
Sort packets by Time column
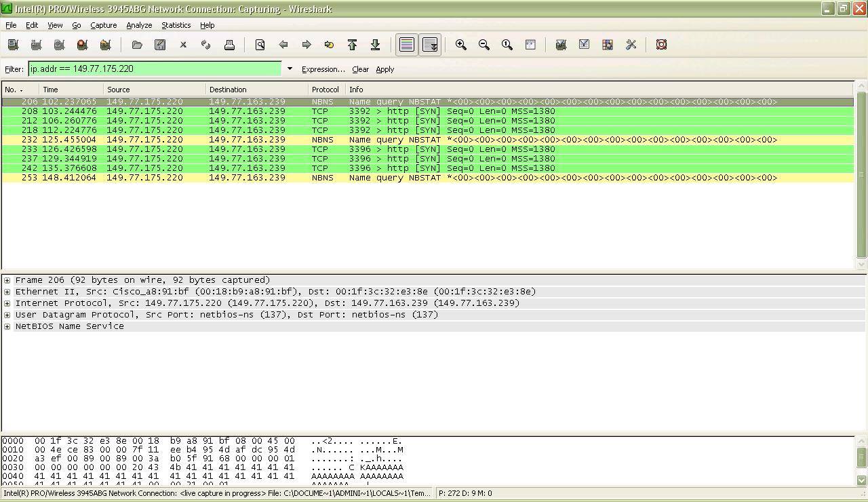71,90
